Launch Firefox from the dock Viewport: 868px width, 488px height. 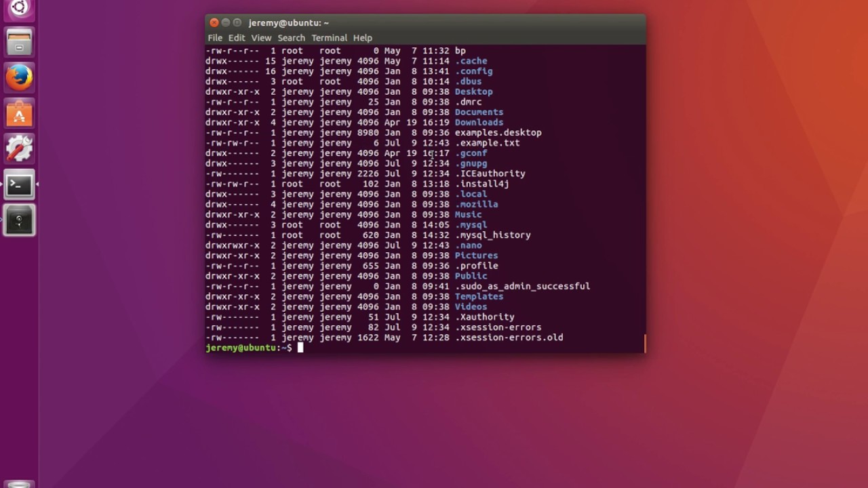click(x=19, y=77)
